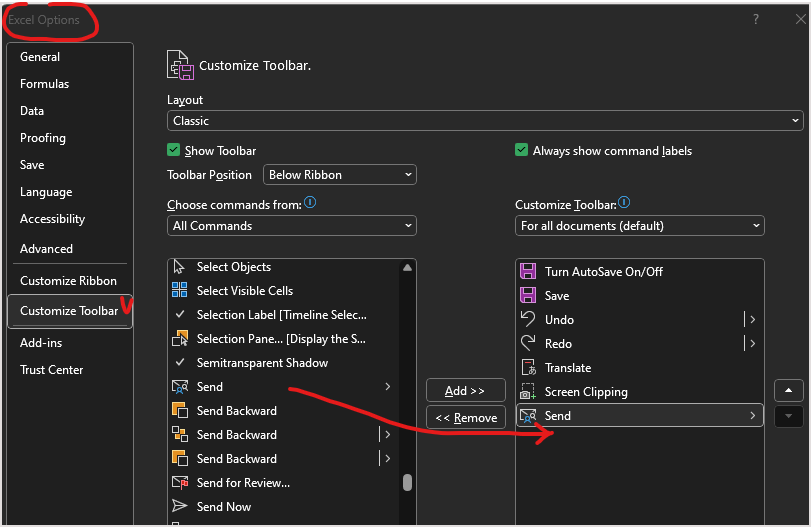Click the Undo arrow icon
Screen dimensions: 811x527
528,319
